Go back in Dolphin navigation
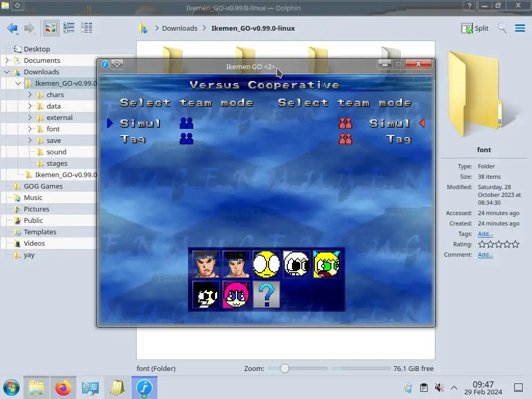 click(x=12, y=28)
